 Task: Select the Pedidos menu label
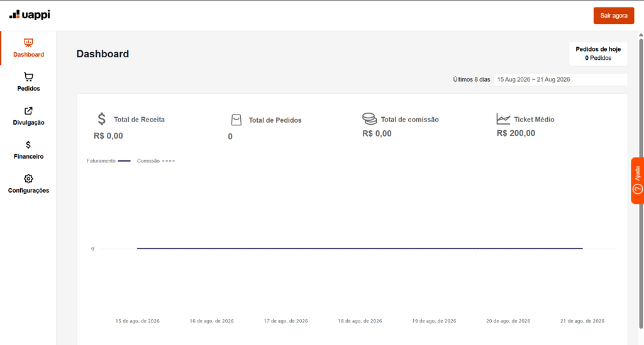click(x=28, y=88)
